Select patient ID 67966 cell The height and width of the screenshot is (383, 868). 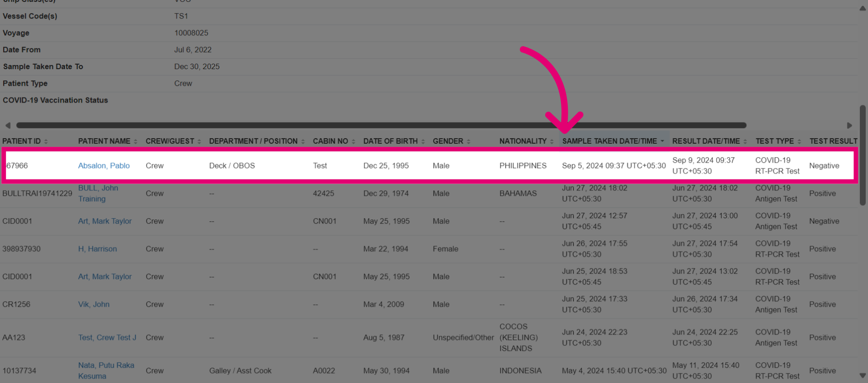[17, 166]
